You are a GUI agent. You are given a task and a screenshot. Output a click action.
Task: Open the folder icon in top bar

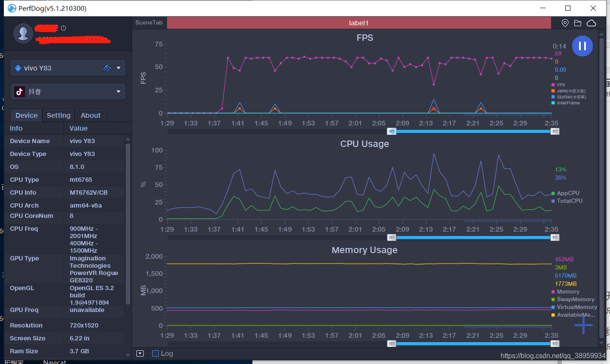click(578, 23)
